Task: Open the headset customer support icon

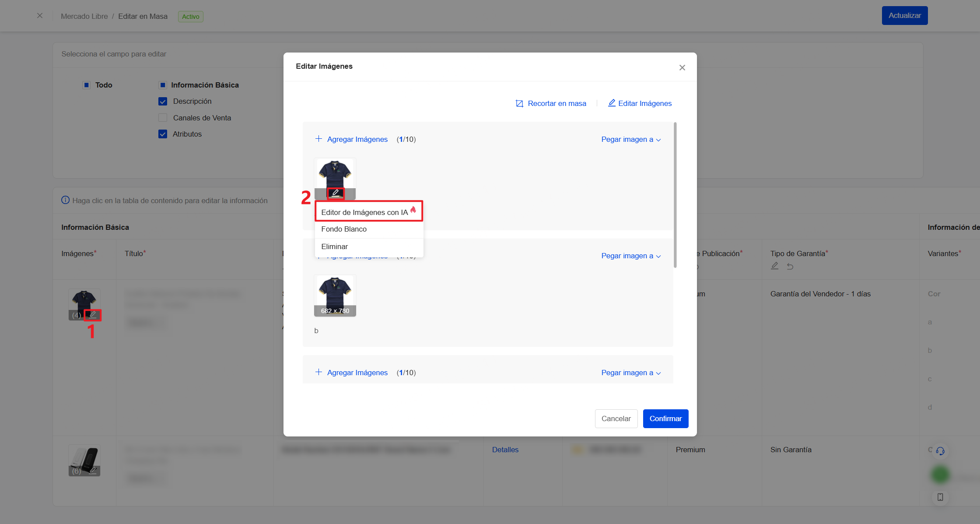Action: (940, 451)
